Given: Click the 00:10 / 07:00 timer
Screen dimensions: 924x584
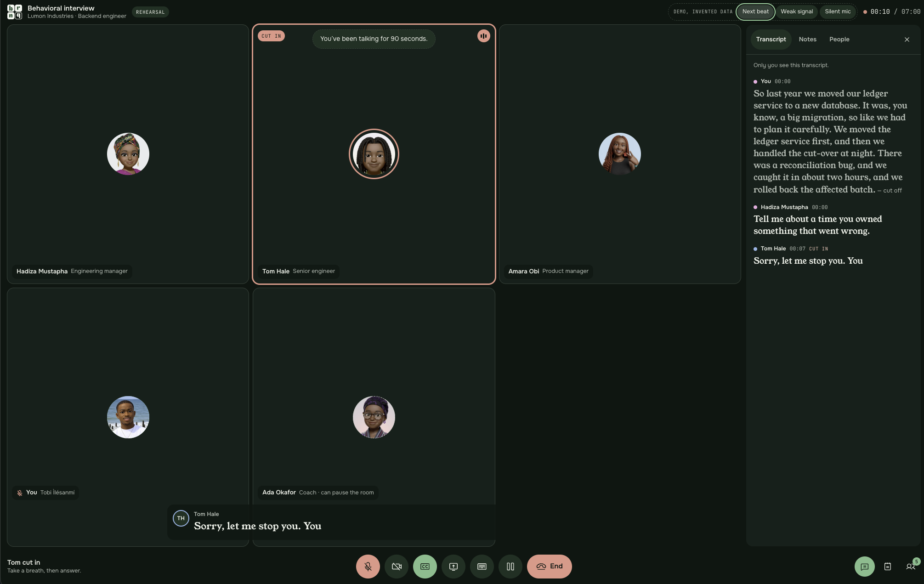Looking at the screenshot, I should point(895,12).
